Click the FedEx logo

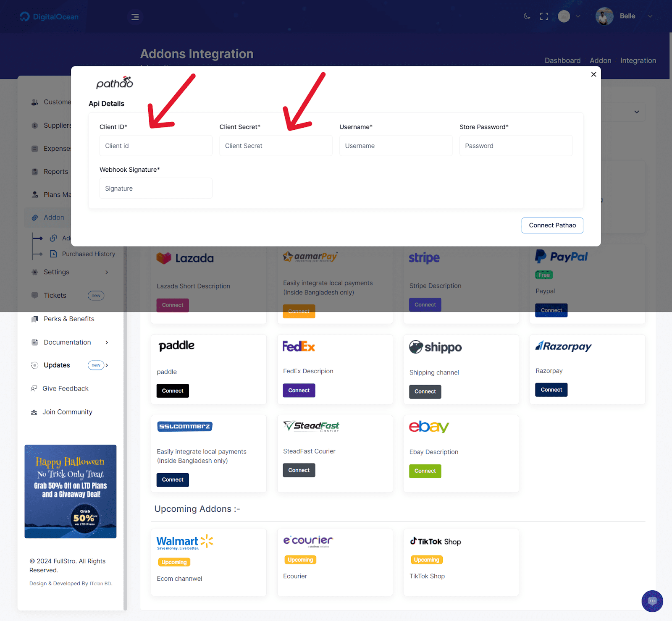pyautogui.click(x=299, y=346)
